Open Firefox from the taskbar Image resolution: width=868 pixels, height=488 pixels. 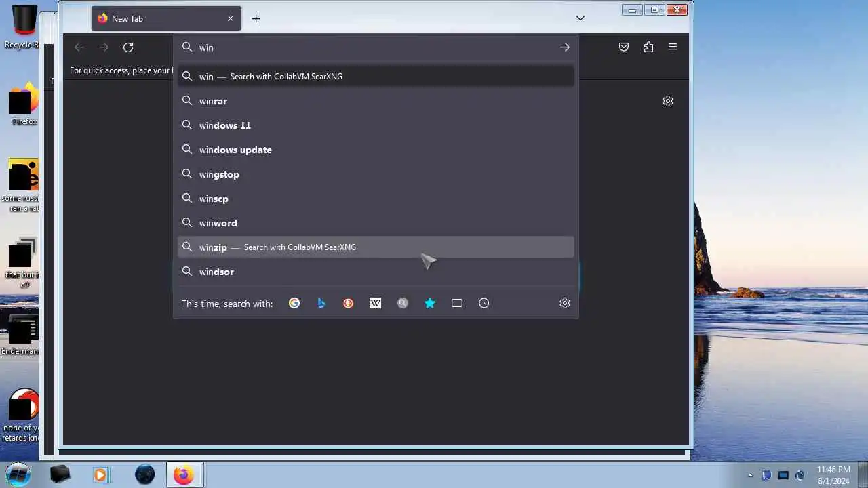[x=182, y=475]
